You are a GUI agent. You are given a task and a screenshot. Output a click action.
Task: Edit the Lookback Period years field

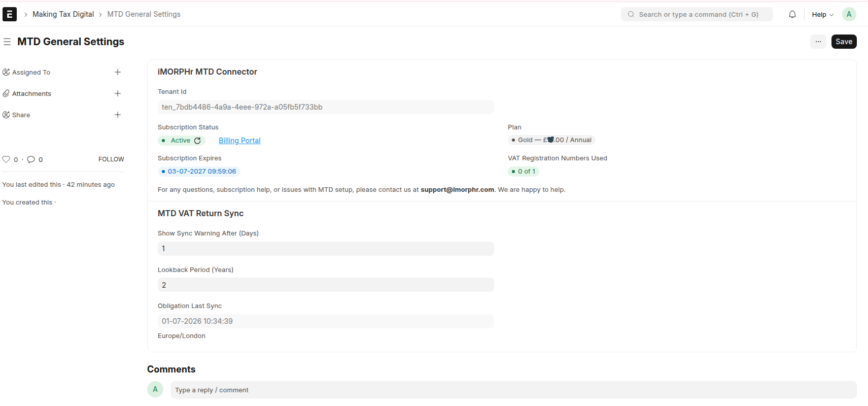[326, 285]
